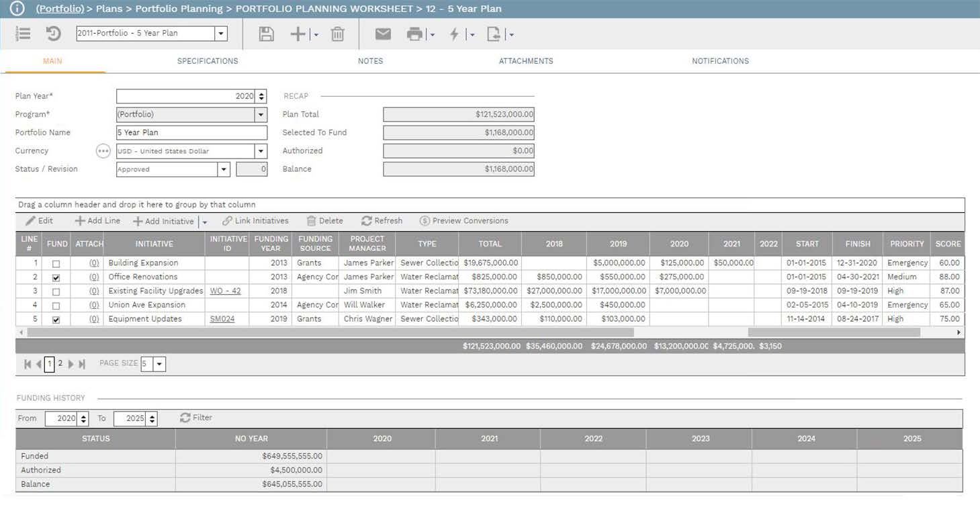
Task: Click the Revision number field
Action: click(x=251, y=169)
